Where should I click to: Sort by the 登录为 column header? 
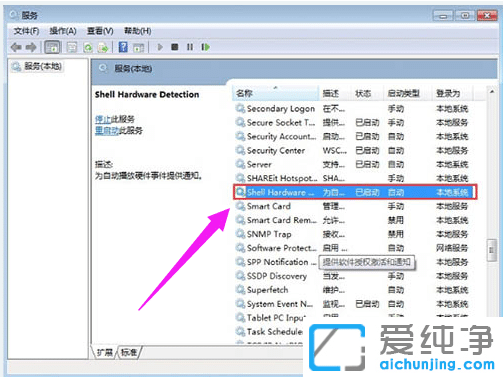453,93
